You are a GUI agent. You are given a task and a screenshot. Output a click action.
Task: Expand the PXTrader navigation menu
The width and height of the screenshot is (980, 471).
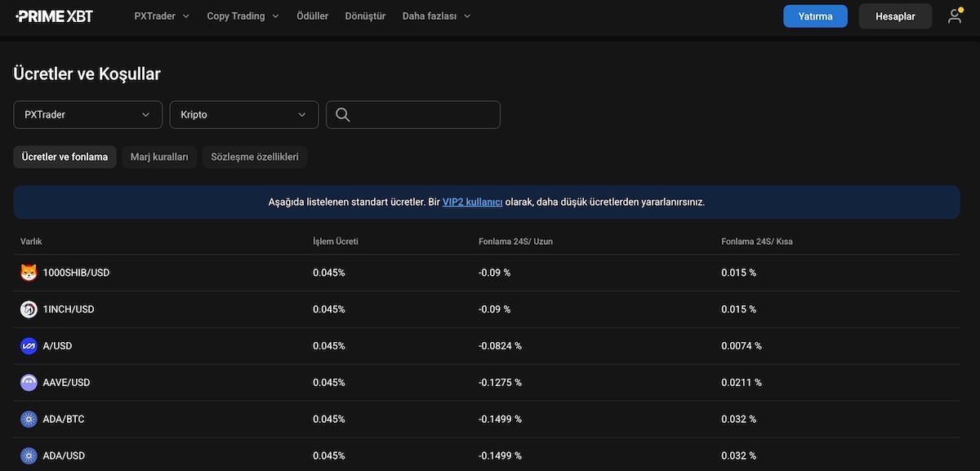coord(162,16)
